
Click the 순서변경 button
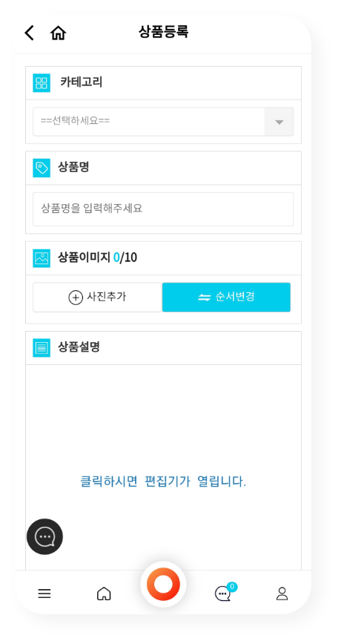pos(227,297)
